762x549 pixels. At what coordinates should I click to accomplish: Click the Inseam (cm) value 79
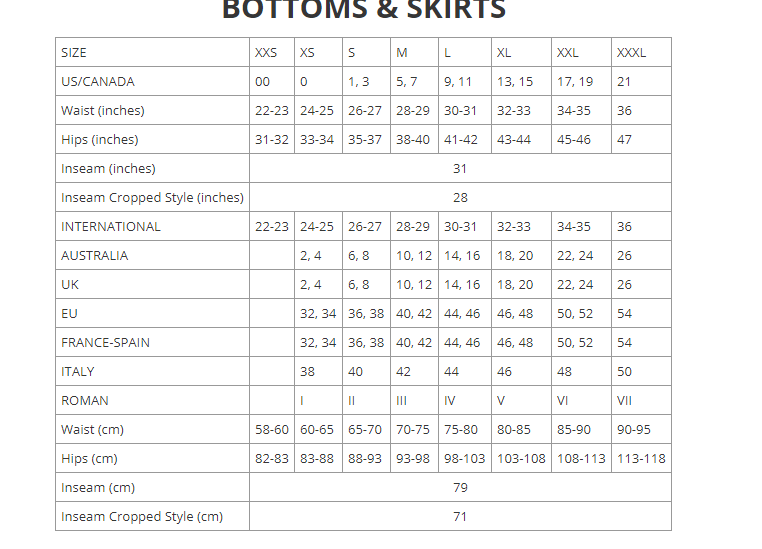[460, 487]
